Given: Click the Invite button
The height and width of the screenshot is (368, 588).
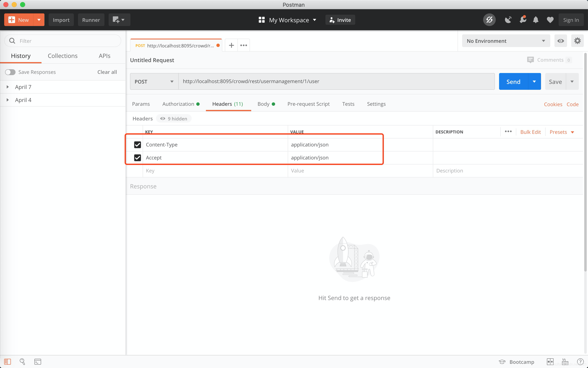Looking at the screenshot, I should [x=340, y=20].
